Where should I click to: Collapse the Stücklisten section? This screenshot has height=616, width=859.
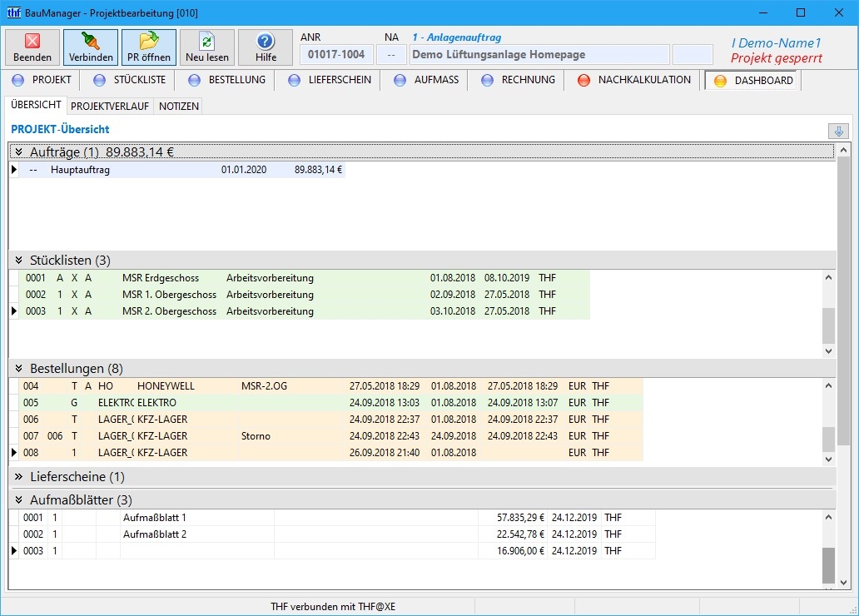tap(18, 261)
